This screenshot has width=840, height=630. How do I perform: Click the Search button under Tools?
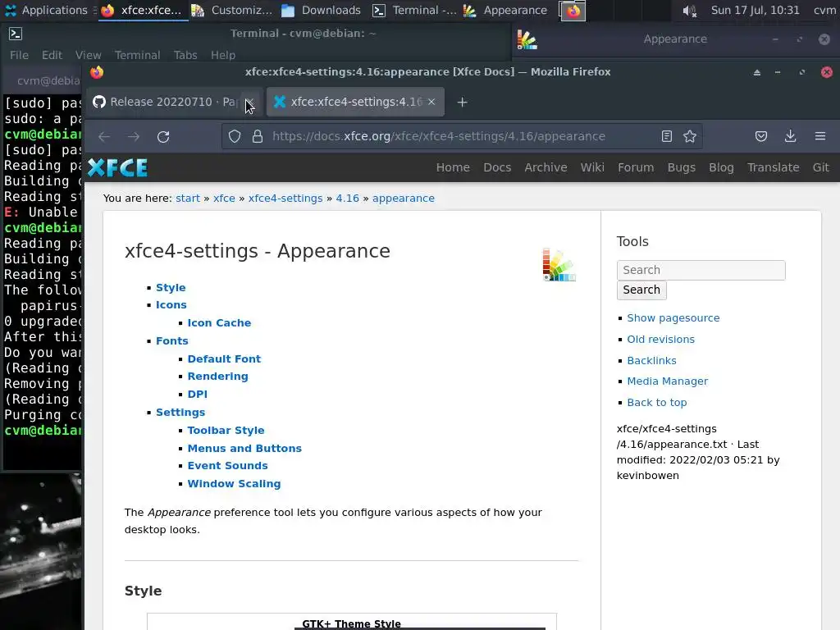641,290
